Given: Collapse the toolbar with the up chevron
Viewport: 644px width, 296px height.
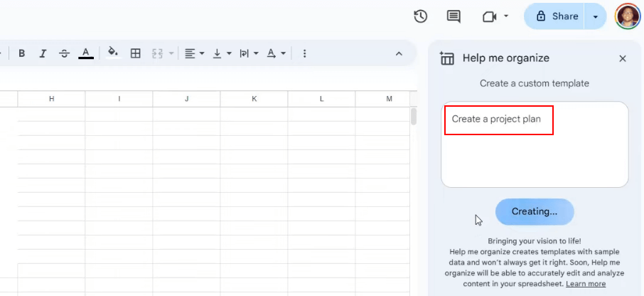Looking at the screenshot, I should point(399,53).
